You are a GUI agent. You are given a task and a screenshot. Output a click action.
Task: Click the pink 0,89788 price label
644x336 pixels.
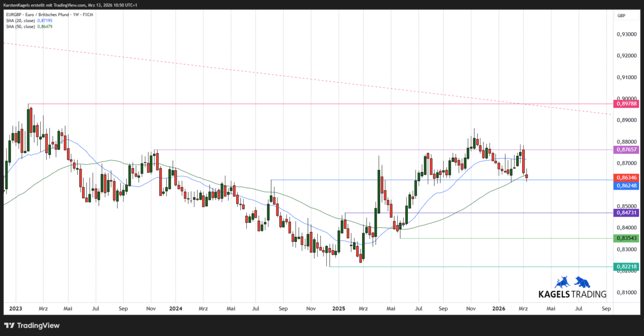tap(626, 103)
